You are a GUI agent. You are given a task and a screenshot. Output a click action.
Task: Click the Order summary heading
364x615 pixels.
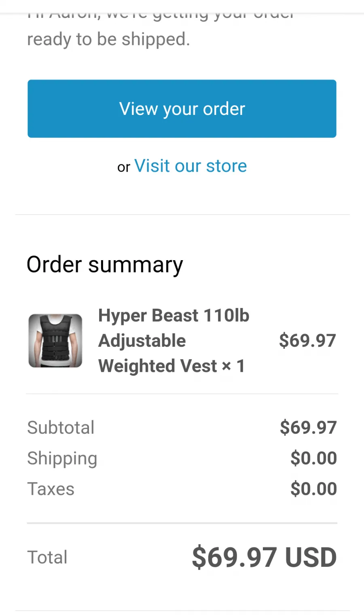point(105,265)
